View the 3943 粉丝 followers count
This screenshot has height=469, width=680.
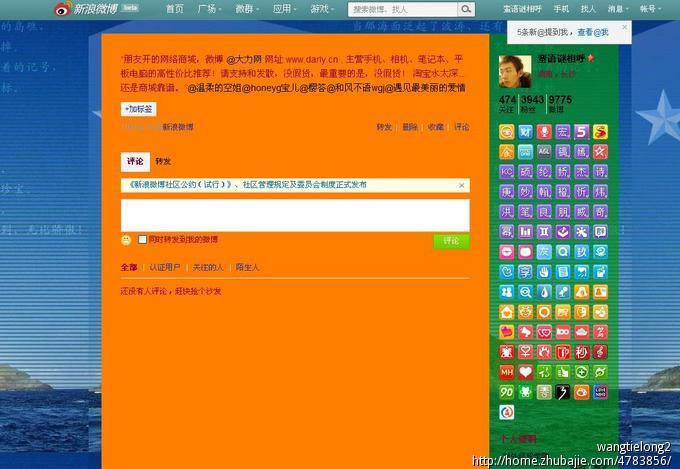point(532,104)
